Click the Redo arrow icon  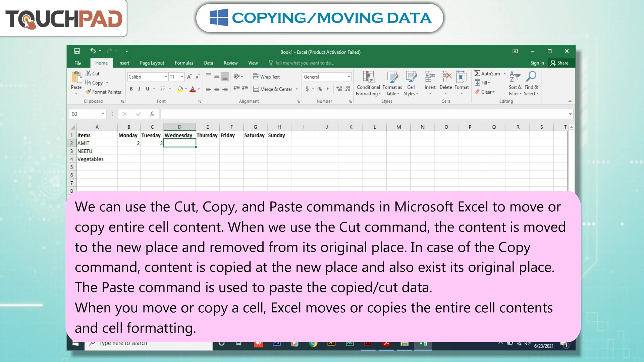pyautogui.click(x=109, y=51)
